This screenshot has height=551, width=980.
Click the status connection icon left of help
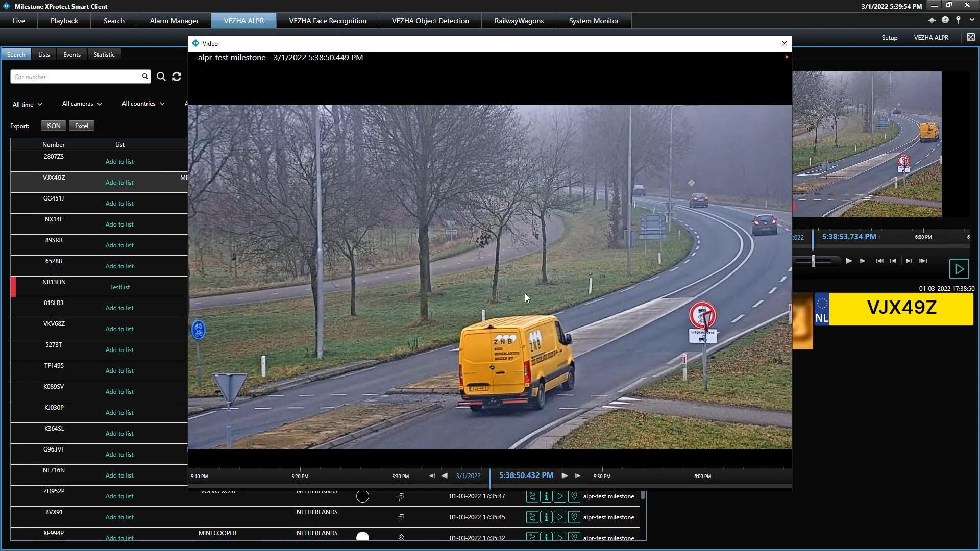coord(932,20)
